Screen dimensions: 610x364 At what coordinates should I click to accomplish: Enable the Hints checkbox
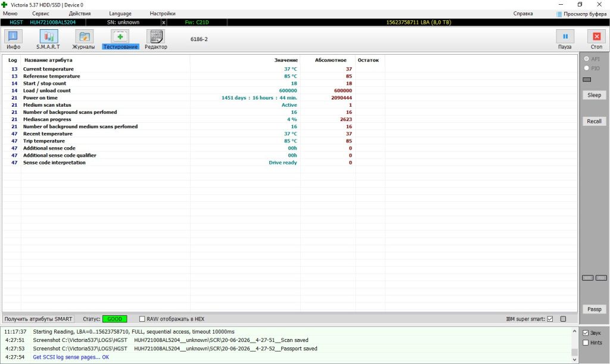pyautogui.click(x=586, y=343)
